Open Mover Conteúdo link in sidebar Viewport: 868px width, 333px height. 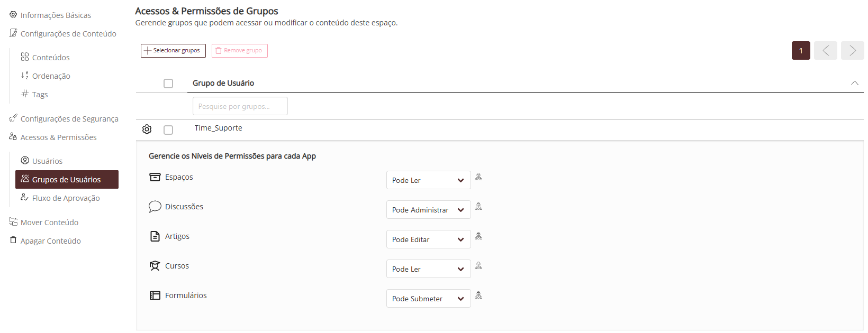pos(49,223)
